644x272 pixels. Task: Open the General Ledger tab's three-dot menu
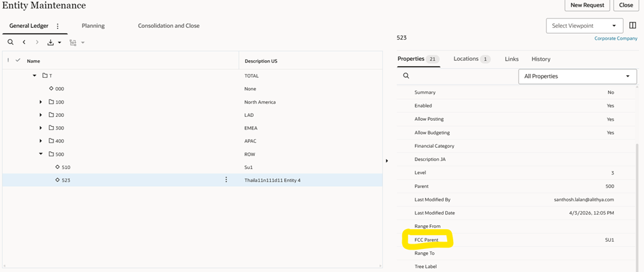[x=57, y=26]
